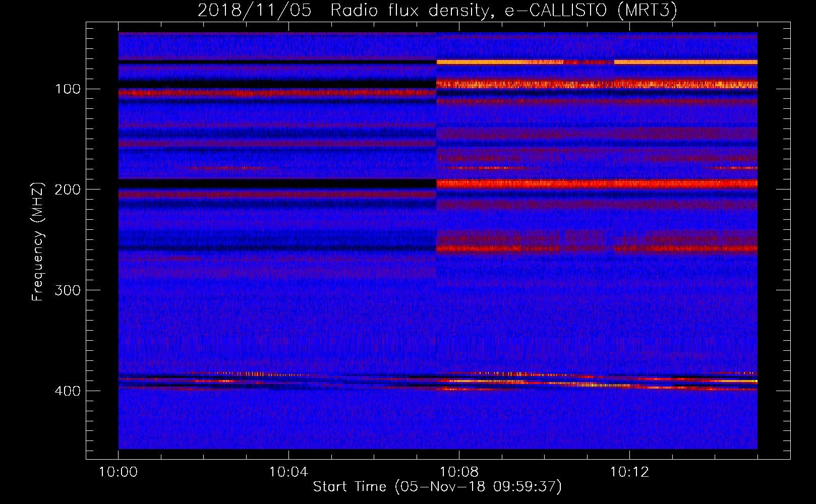Click the 200 MHz frequency tick label
The width and height of the screenshot is (816, 504).
coord(68,190)
